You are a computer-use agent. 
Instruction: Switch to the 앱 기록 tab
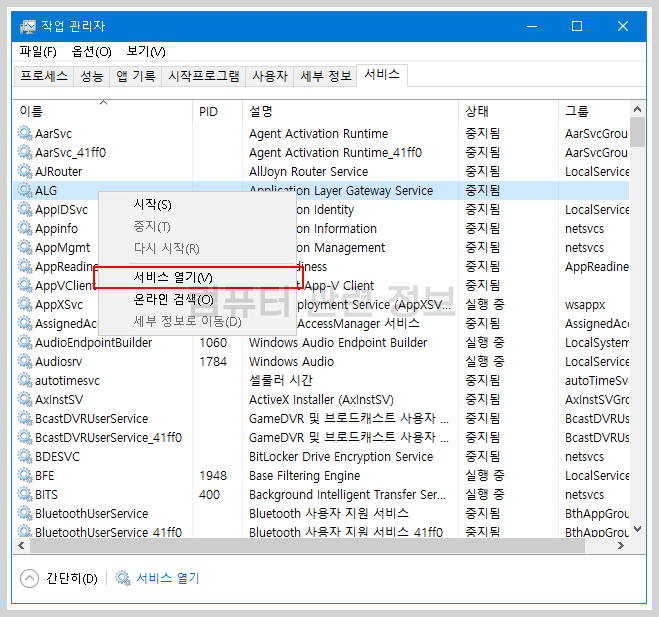pyautogui.click(x=136, y=76)
